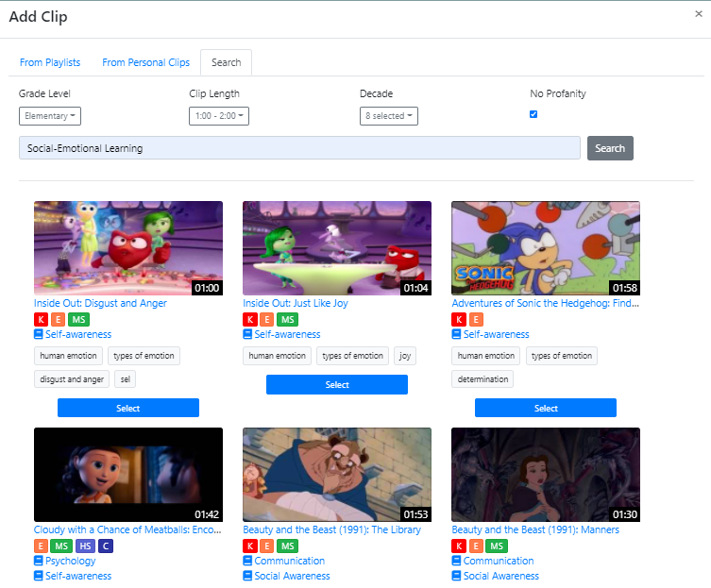This screenshot has width=711, height=588.
Task: Switch to the From Personal Clips tab
Action: pos(146,62)
